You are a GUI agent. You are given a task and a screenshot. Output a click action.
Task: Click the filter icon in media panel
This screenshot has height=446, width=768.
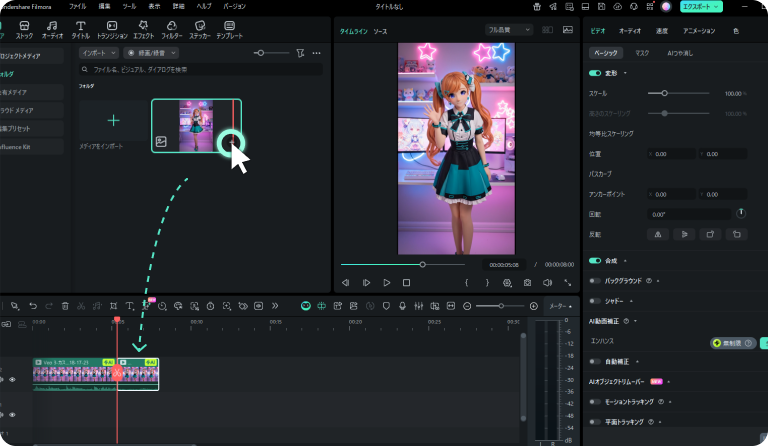tap(300, 52)
